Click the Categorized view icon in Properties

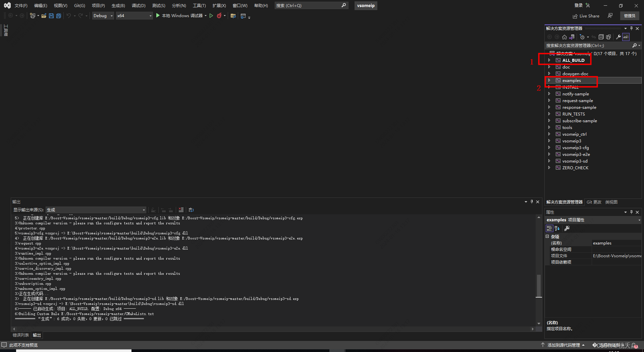click(x=549, y=228)
